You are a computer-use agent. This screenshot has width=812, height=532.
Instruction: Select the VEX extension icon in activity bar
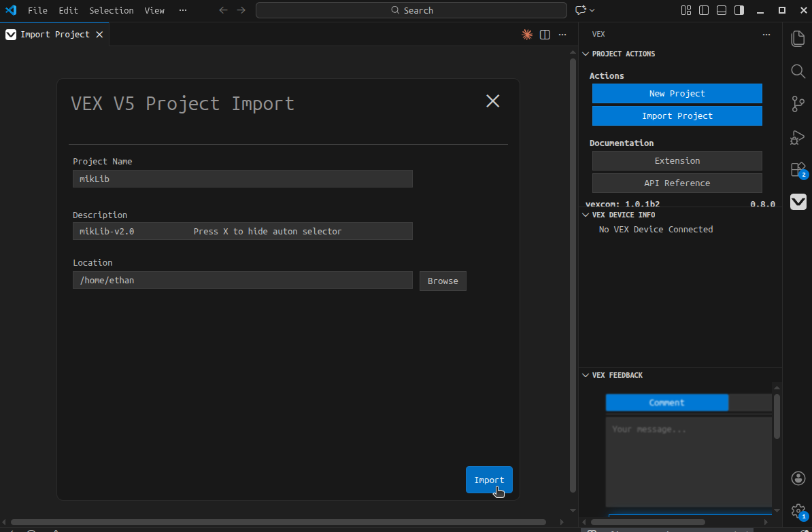[798, 202]
